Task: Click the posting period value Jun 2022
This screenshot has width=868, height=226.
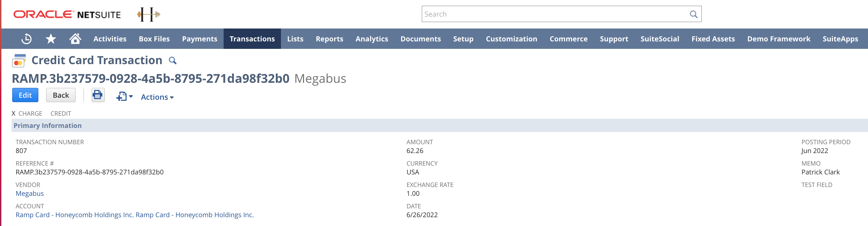Action: point(814,151)
